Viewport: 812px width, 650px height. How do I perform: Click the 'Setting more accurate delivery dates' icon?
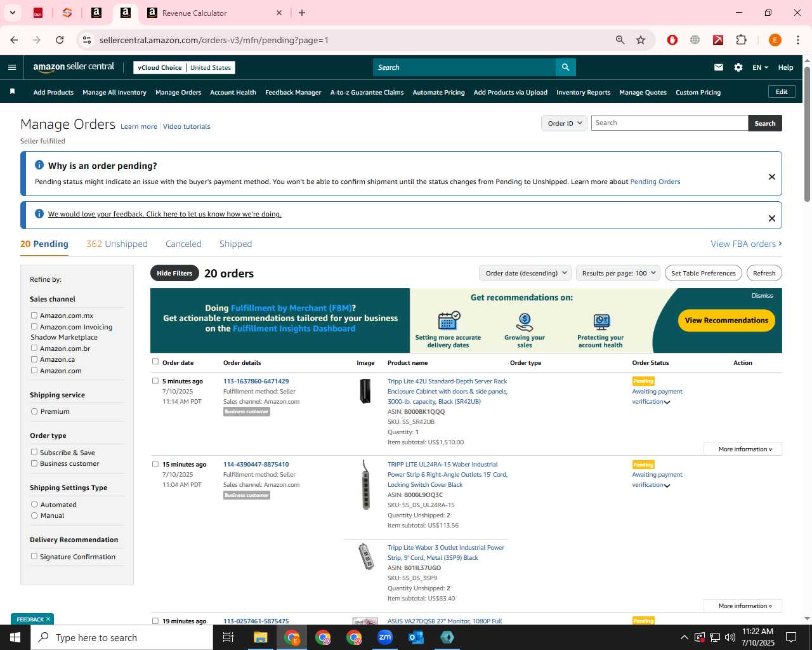[x=449, y=321]
